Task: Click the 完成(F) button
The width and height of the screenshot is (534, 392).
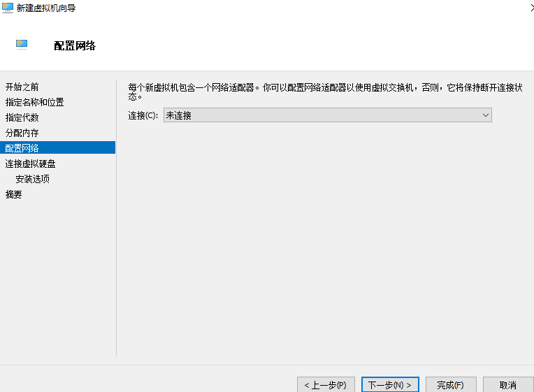Action: (451, 385)
